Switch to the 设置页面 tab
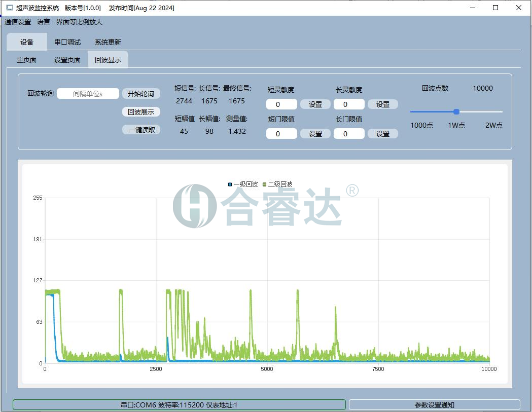 click(67, 59)
